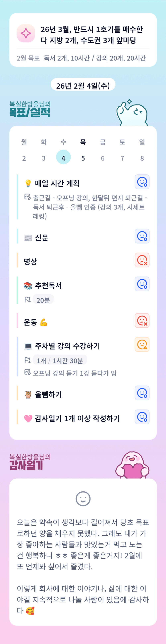The width and height of the screenshot is (166, 644).
Task: Tap the sad face status for 운동
Action: pos(142,321)
